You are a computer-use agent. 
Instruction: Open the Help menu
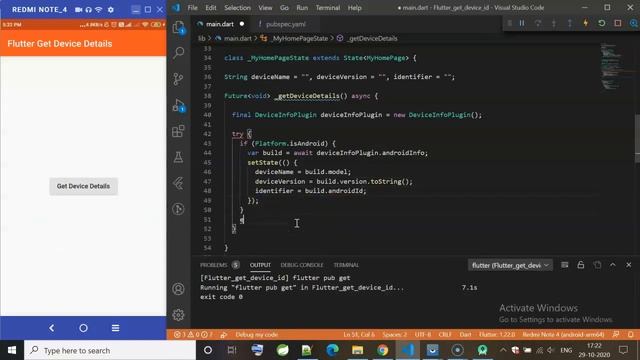[354, 8]
